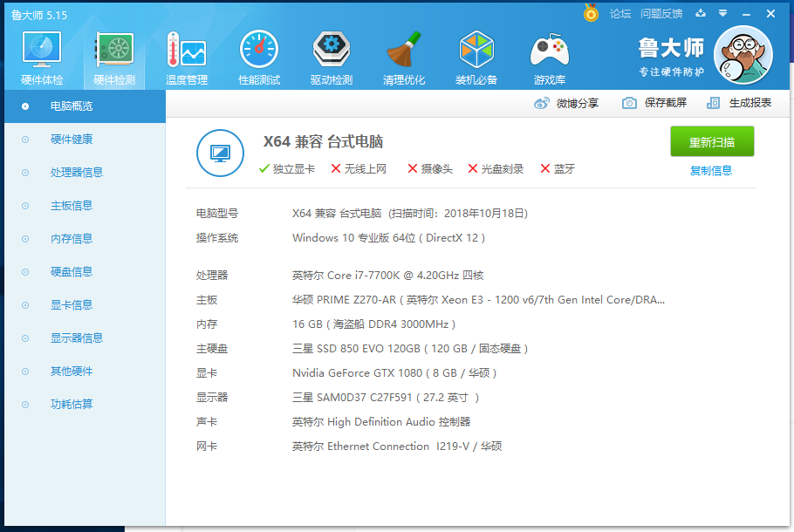
Task: Click the 鲁大师 5.15 window title
Action: tap(39, 15)
